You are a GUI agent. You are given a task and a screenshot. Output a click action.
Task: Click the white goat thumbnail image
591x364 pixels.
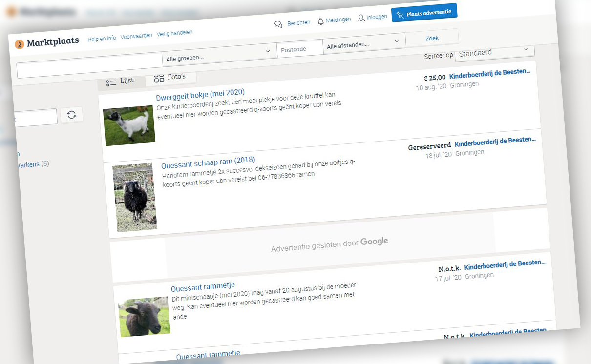coord(129,126)
